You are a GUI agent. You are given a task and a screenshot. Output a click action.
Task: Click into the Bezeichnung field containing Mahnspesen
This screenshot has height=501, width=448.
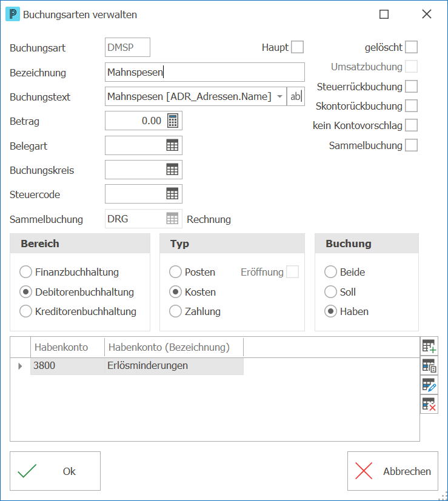[x=205, y=72]
